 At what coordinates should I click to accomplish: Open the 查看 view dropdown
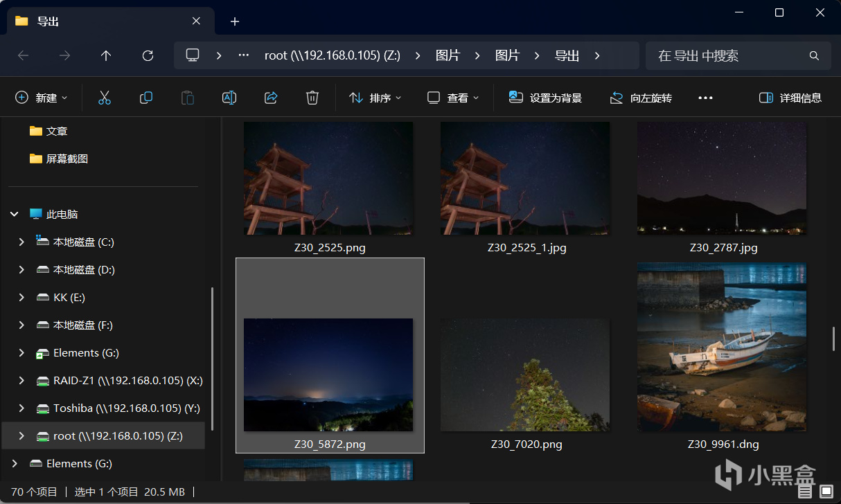coord(453,98)
